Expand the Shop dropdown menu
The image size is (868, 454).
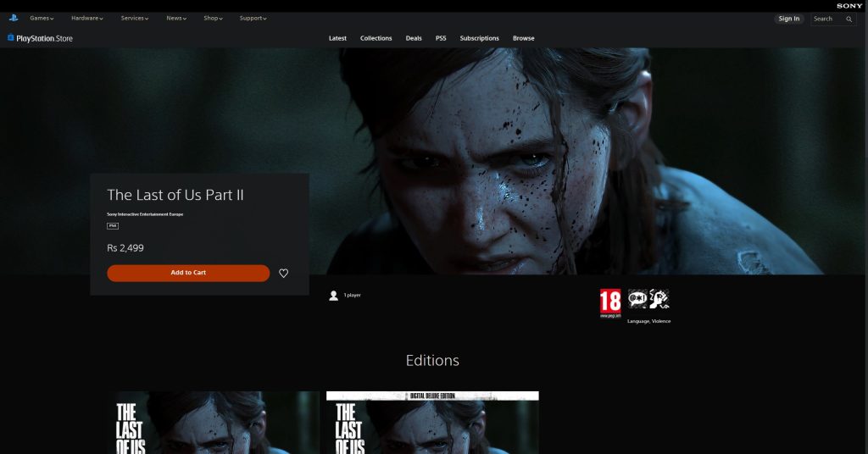(x=213, y=19)
